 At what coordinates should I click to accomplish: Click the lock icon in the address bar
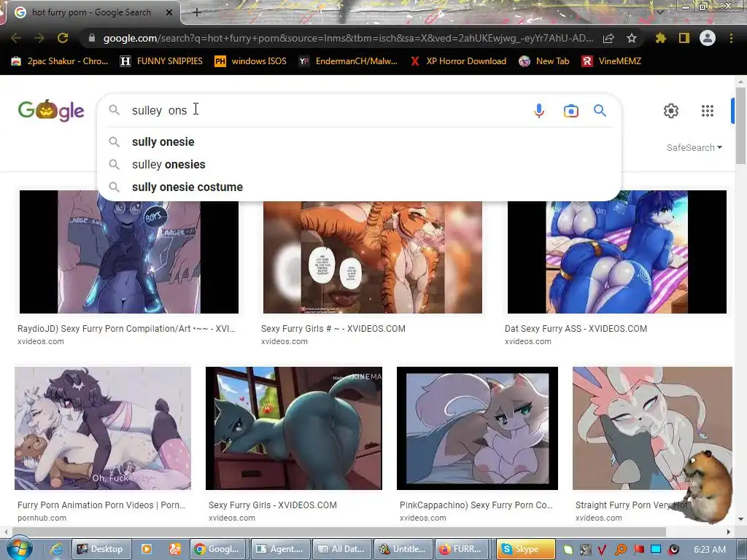click(92, 38)
